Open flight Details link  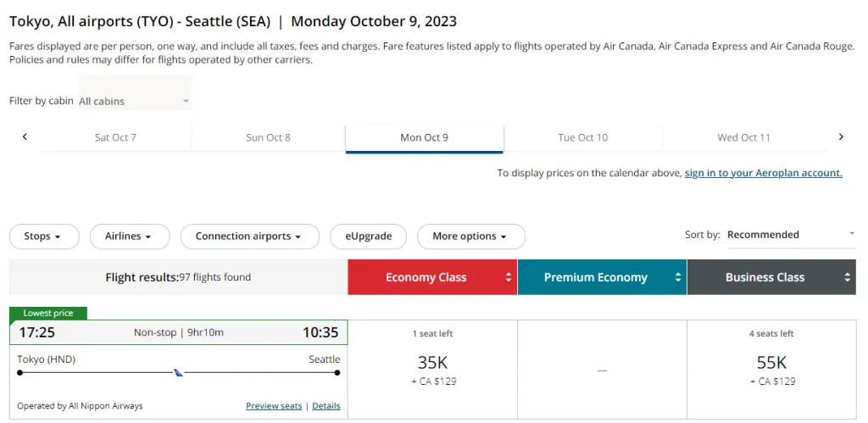tap(326, 406)
